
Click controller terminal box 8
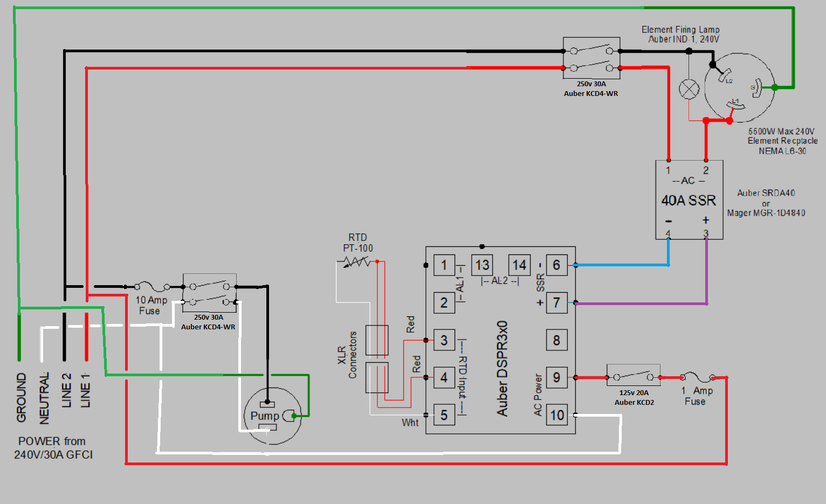pos(557,340)
